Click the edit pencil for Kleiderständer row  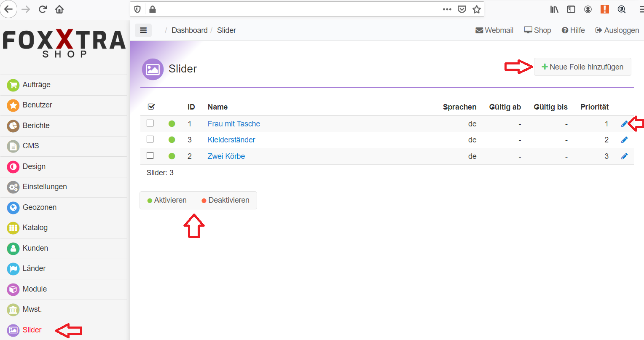pyautogui.click(x=624, y=140)
